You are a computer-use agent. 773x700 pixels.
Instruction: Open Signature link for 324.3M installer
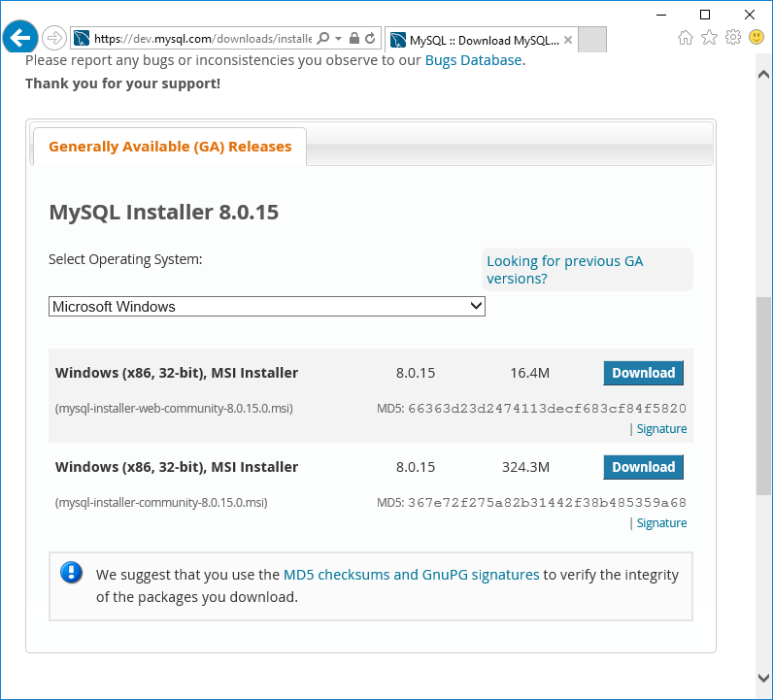(x=661, y=523)
